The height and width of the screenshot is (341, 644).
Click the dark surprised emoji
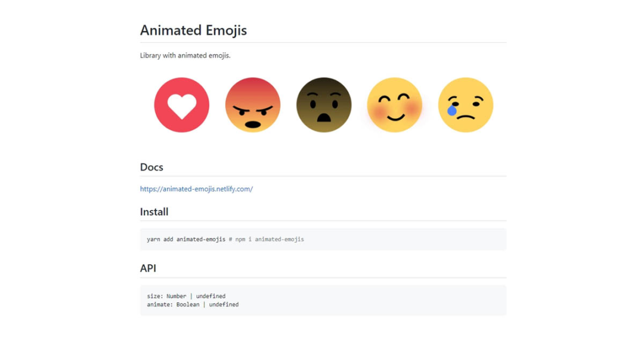pyautogui.click(x=324, y=105)
